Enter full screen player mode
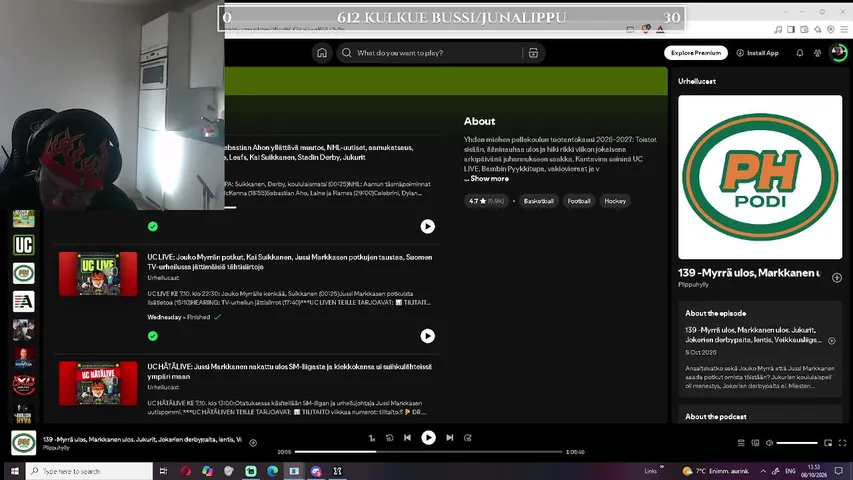 click(842, 443)
